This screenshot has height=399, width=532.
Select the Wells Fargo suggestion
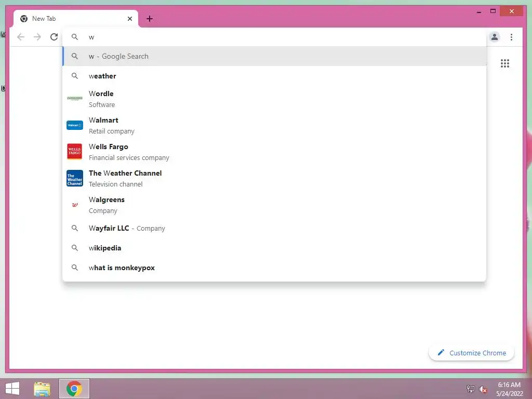[x=274, y=152]
